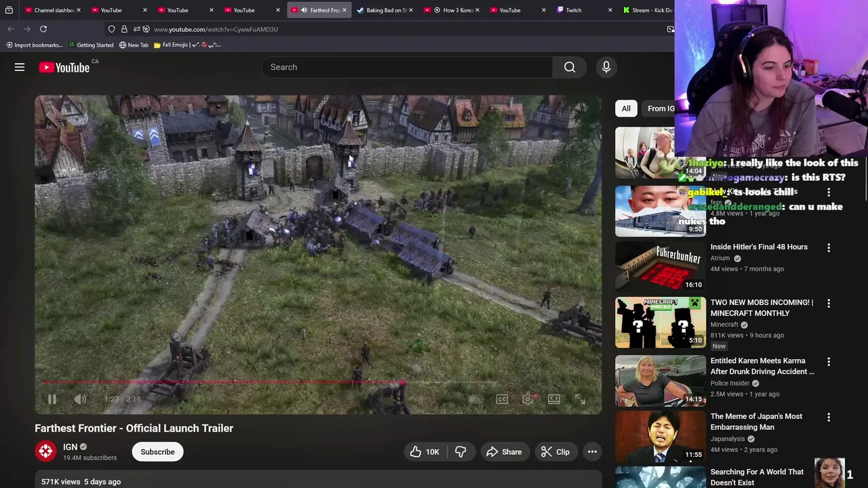This screenshot has width=868, height=488.
Task: Mute the video with the speaker icon
Action: tap(80, 399)
